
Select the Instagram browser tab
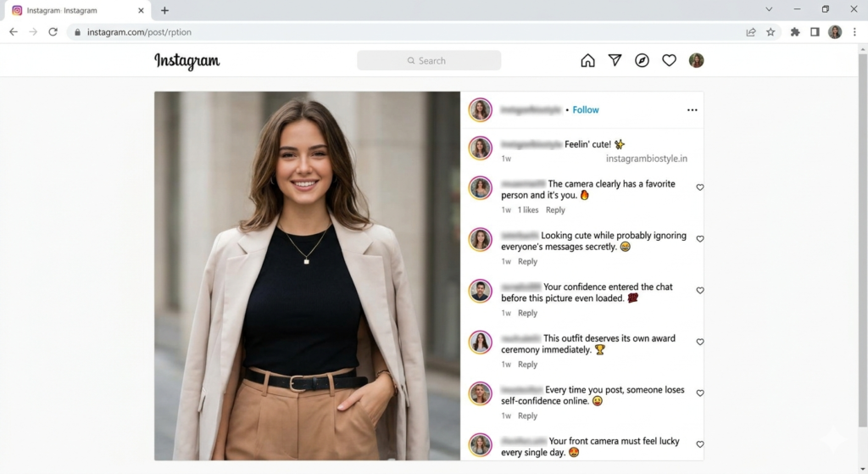tap(77, 10)
